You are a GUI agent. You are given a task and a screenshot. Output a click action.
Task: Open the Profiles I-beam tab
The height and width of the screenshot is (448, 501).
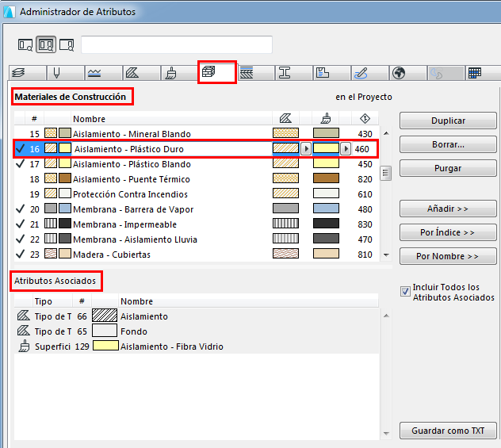point(293,73)
